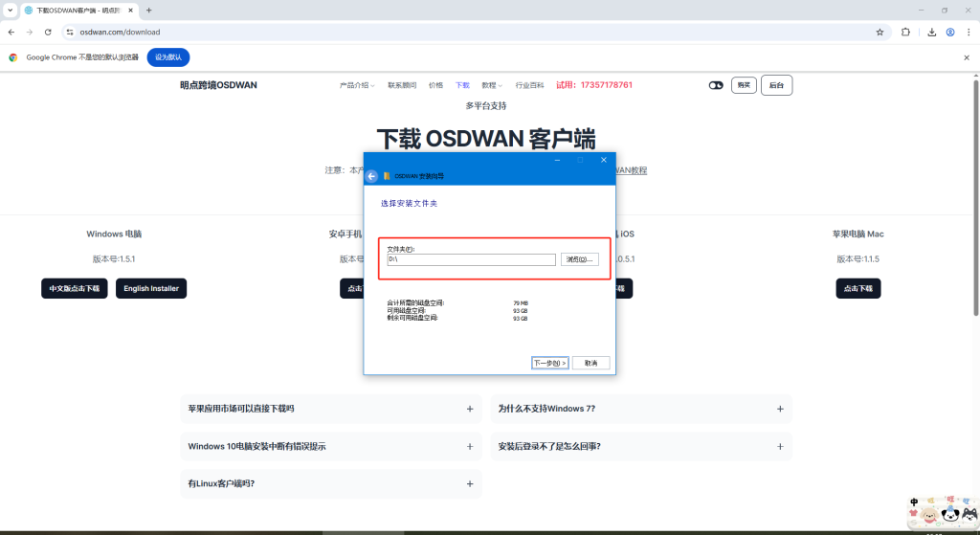Click the Windows 电脑 heading

pos(114,234)
